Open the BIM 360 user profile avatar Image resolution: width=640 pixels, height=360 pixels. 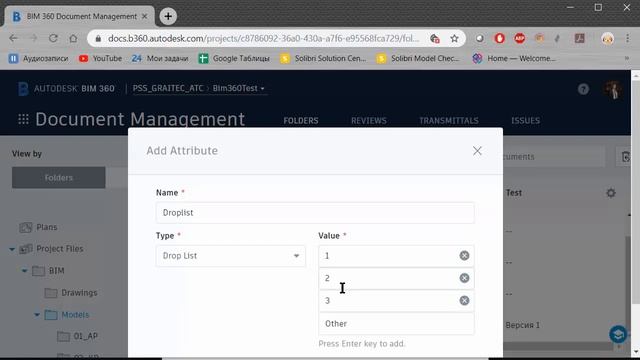(x=613, y=89)
